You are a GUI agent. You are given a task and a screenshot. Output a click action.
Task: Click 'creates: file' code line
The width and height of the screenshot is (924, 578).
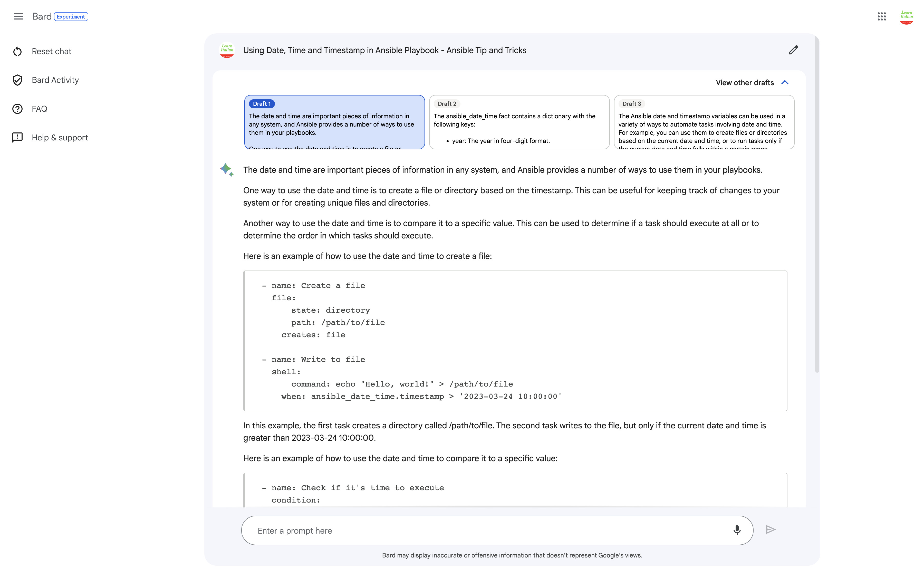click(313, 335)
